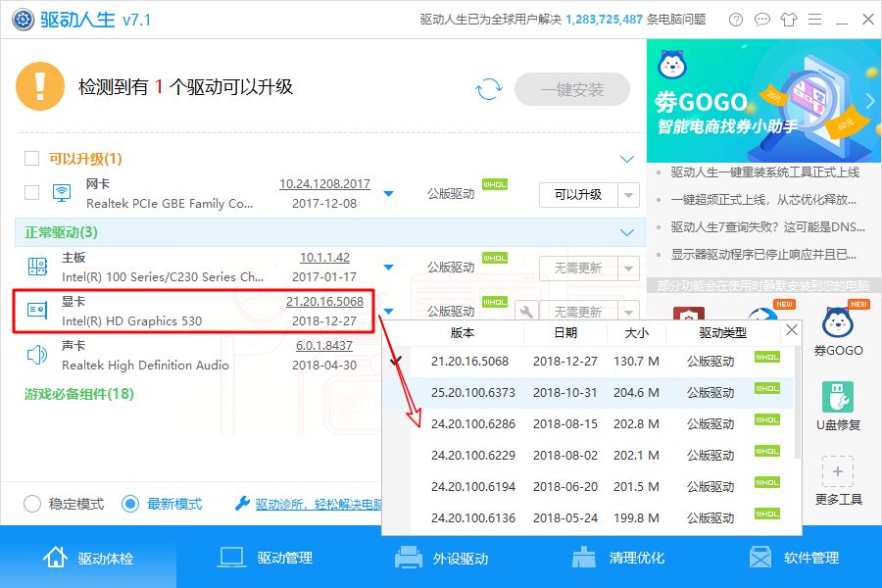Switch to the 软件管理 tab
The image size is (882, 588).
pos(794,558)
